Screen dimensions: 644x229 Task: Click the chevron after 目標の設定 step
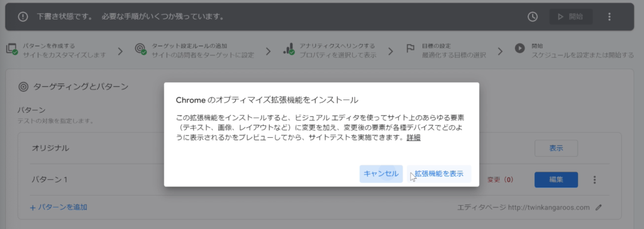pyautogui.click(x=500, y=52)
